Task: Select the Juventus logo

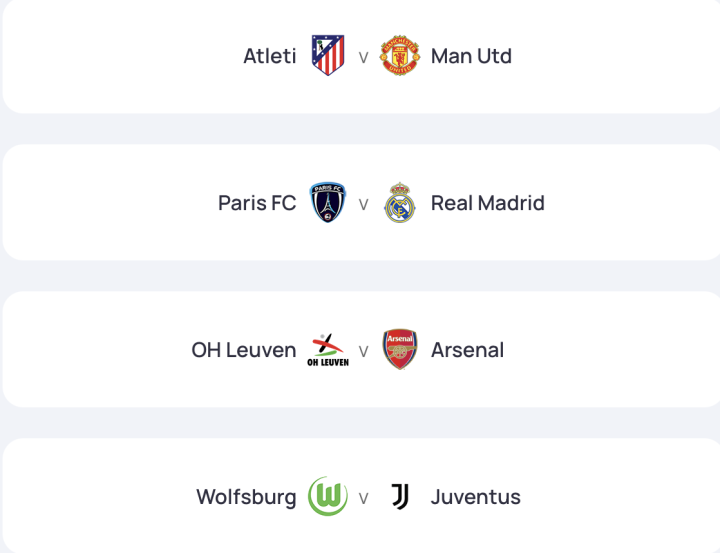Action: [x=400, y=497]
